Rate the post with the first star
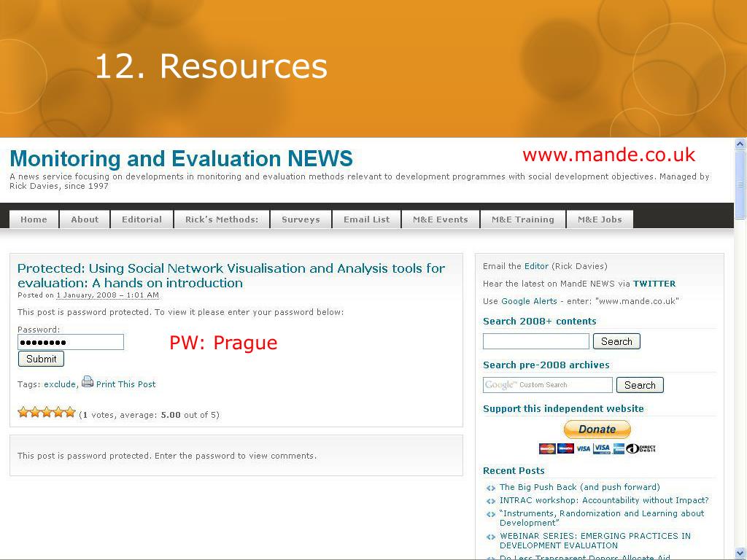Image resolution: width=747 pixels, height=560 pixels. tap(23, 413)
